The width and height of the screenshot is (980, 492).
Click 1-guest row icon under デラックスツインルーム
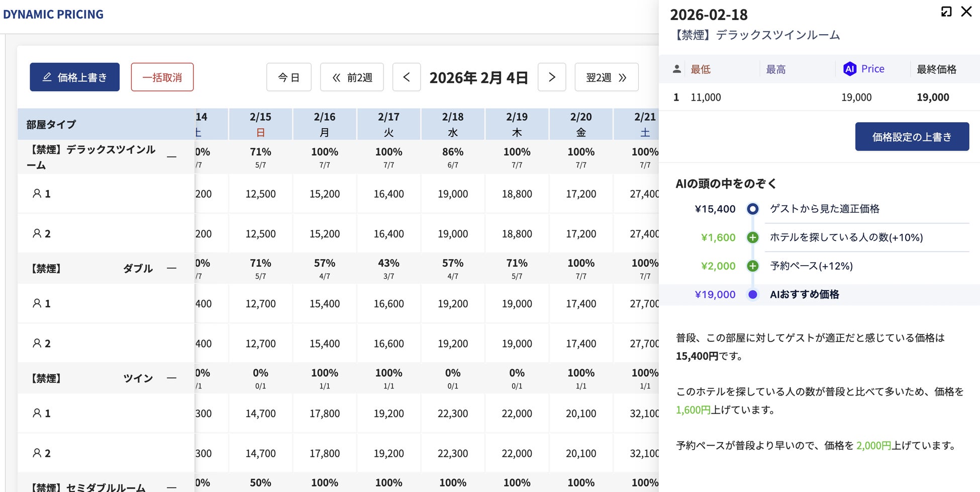(37, 194)
